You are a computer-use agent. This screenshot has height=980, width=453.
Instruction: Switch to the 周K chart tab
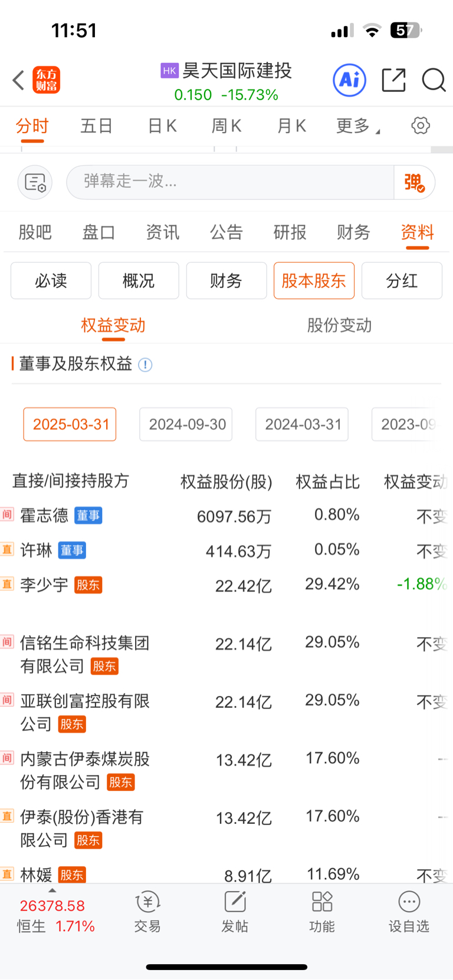tap(226, 126)
